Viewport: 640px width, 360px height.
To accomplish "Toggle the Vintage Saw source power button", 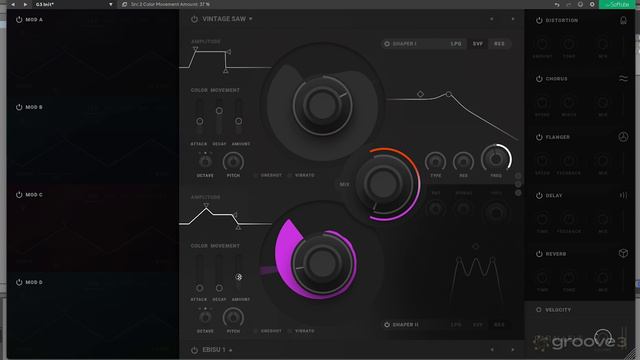I will [194, 19].
